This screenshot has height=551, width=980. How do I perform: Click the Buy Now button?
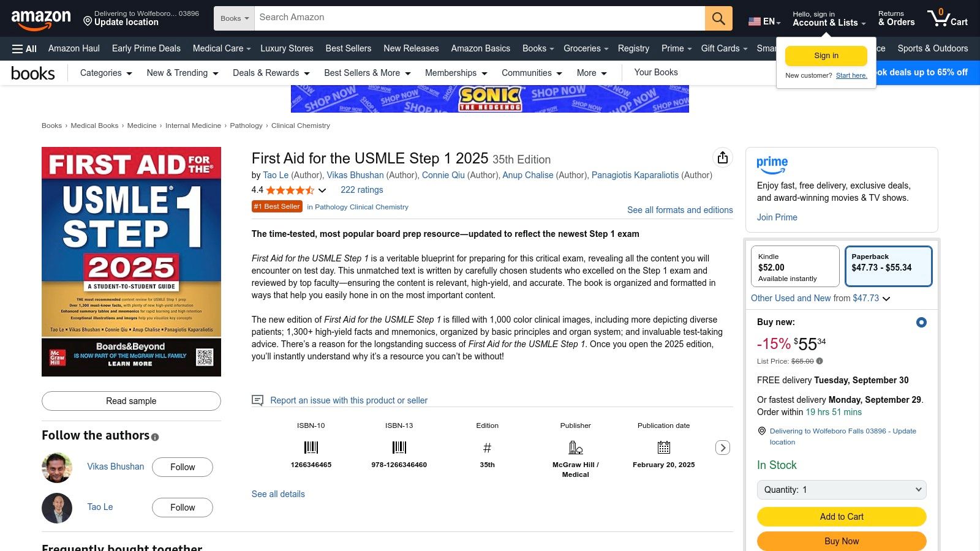click(842, 541)
